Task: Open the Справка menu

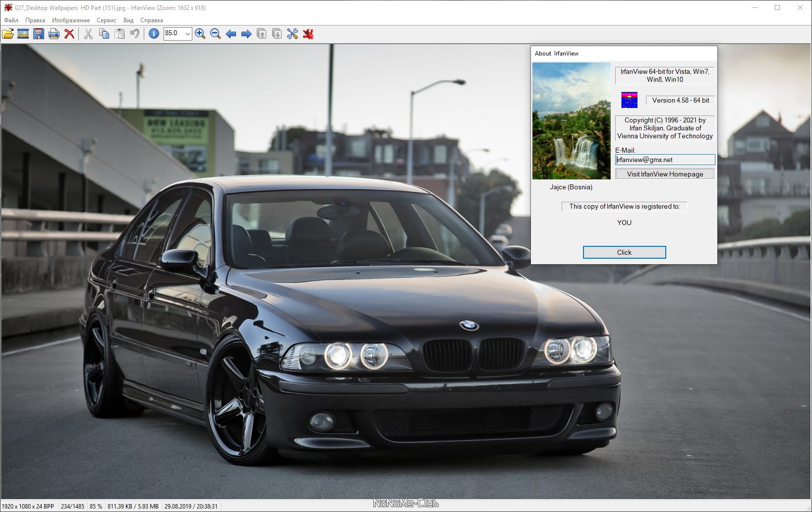Action: 152,20
